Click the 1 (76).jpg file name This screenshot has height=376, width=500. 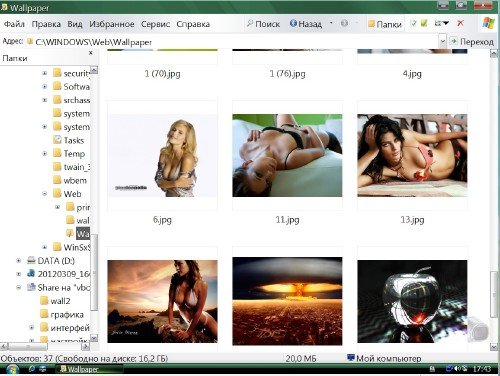[287, 73]
